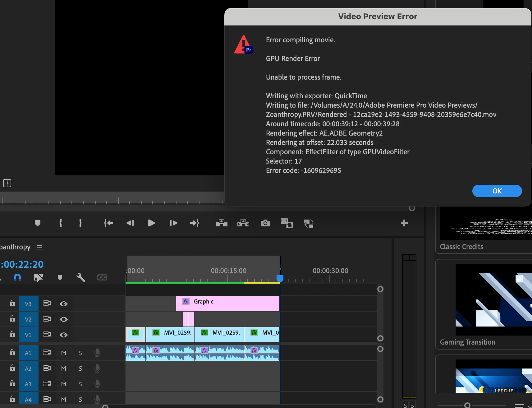The height and width of the screenshot is (408, 532).
Task: Toggle Snap in Timeline magnet icon
Action: pyautogui.click(x=17, y=277)
